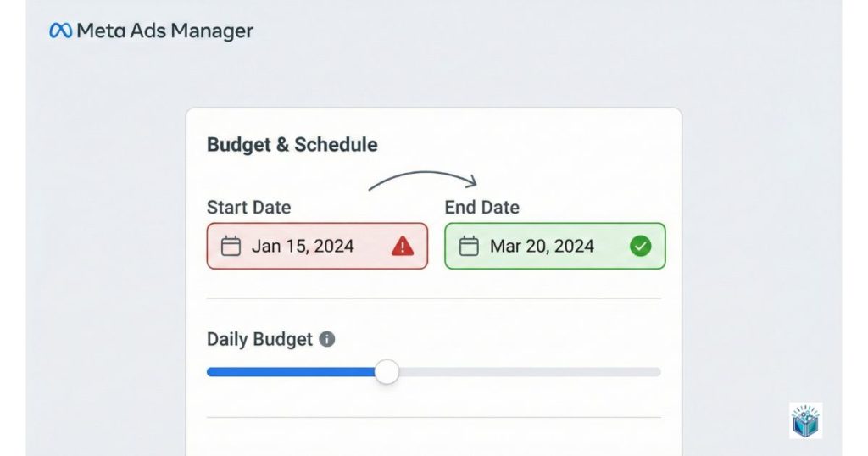Click the calendar icon in End Date field
The image size is (868, 456).
(x=469, y=247)
